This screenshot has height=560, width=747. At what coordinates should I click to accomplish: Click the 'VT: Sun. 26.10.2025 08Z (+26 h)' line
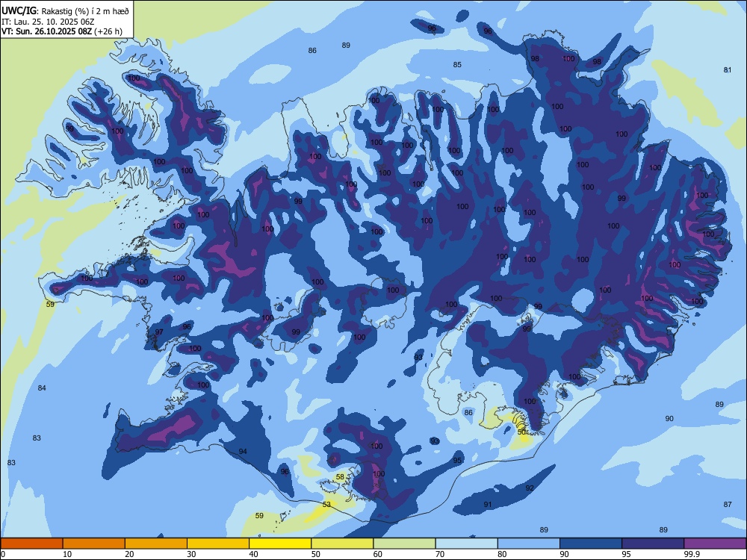[x=62, y=31]
